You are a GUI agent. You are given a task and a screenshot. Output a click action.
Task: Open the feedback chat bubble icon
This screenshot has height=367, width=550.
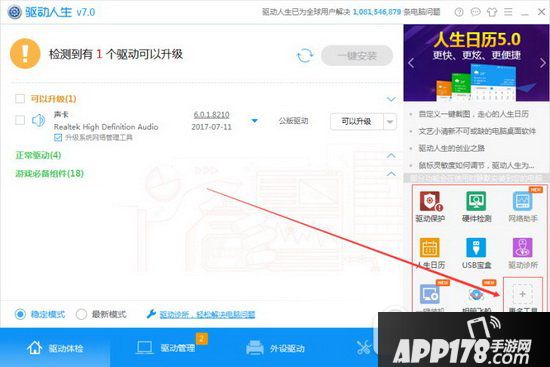[x=475, y=12]
